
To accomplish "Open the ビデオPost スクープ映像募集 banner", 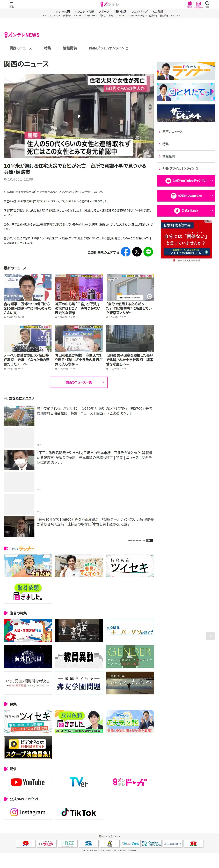I will [28, 748].
